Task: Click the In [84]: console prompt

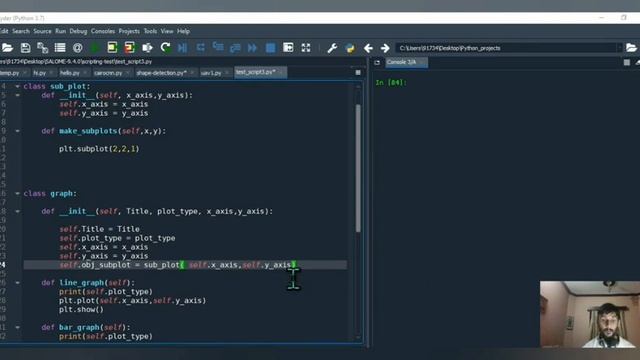Action: point(391,82)
